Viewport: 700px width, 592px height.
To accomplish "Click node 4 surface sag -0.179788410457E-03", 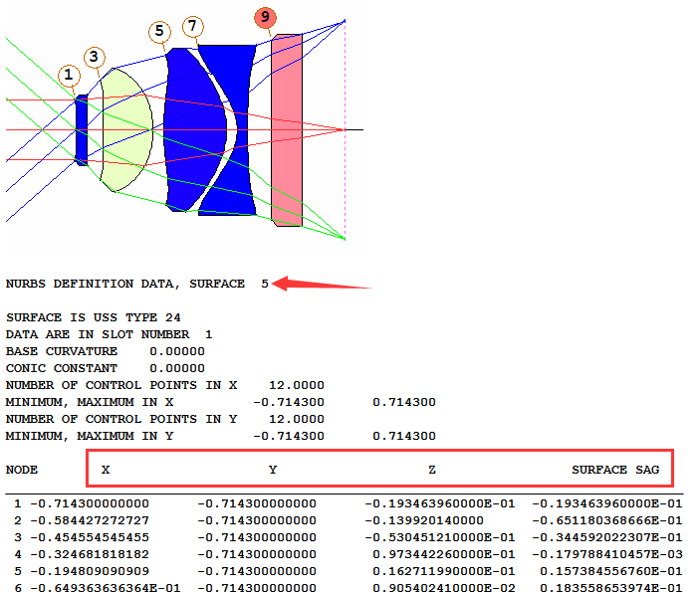I will coord(607,554).
